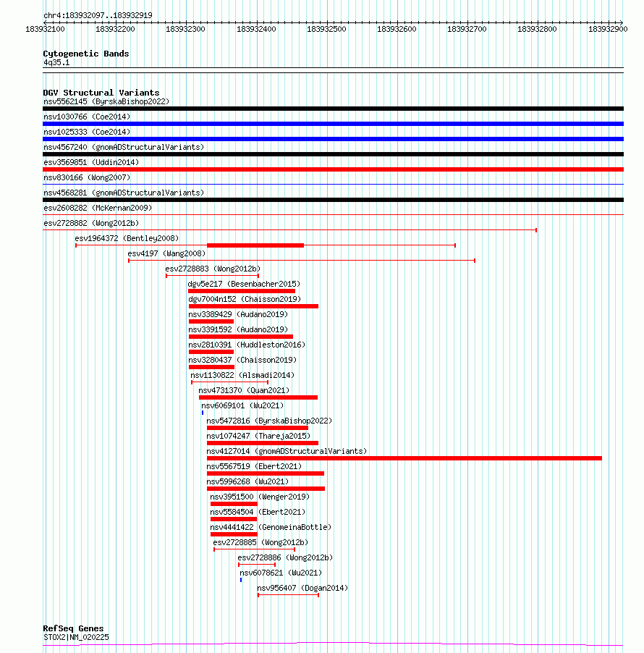This screenshot has width=644, height=653.
Task: Select esv2608282 (McKernan2009) label
Action: [98, 208]
